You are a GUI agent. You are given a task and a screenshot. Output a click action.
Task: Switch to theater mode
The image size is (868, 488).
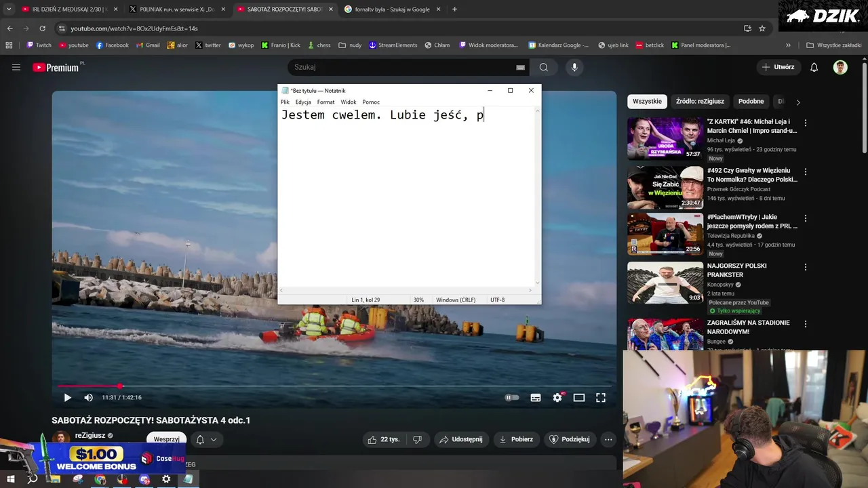tap(579, 398)
